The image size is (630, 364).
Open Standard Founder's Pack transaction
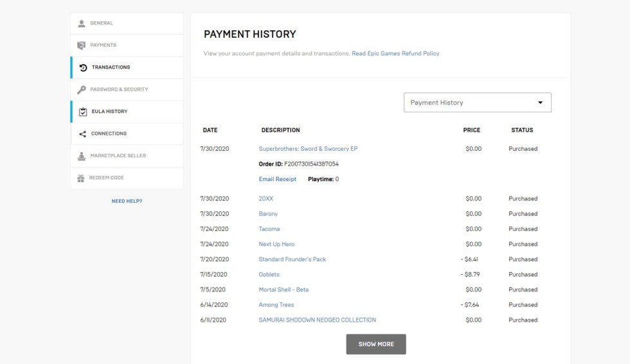click(x=292, y=259)
